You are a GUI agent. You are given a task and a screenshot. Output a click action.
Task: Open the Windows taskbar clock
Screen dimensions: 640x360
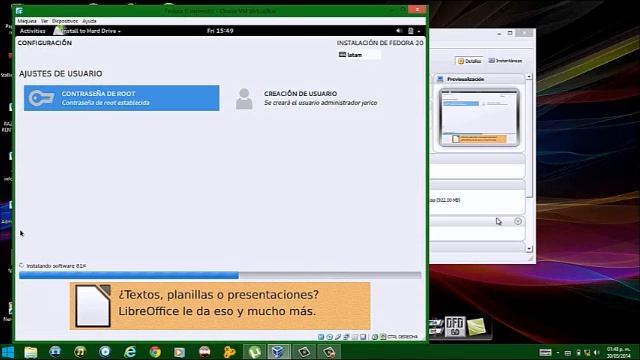click(x=618, y=353)
